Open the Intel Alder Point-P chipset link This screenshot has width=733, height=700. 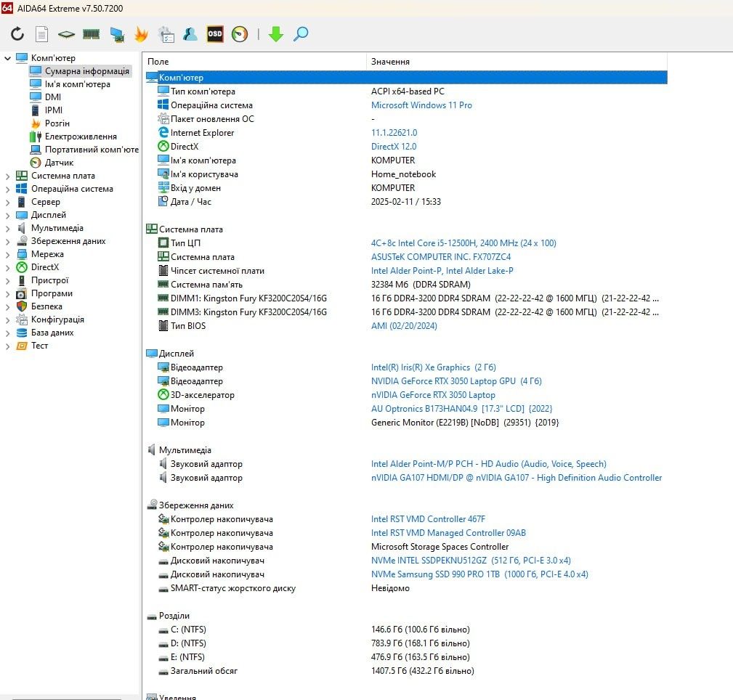click(442, 271)
